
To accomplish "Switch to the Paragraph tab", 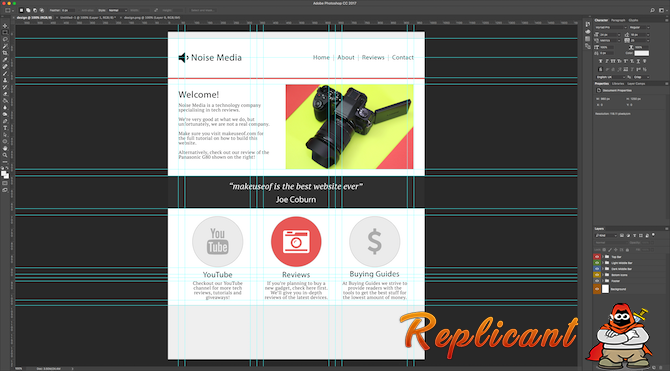I will (618, 20).
